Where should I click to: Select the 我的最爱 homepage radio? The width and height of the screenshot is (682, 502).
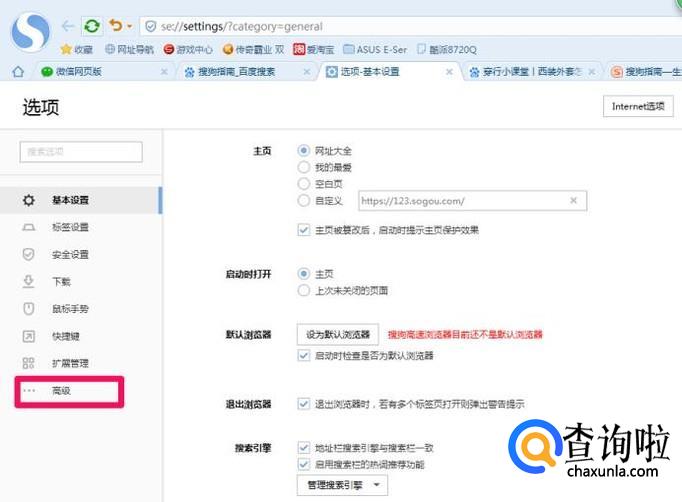pos(304,167)
